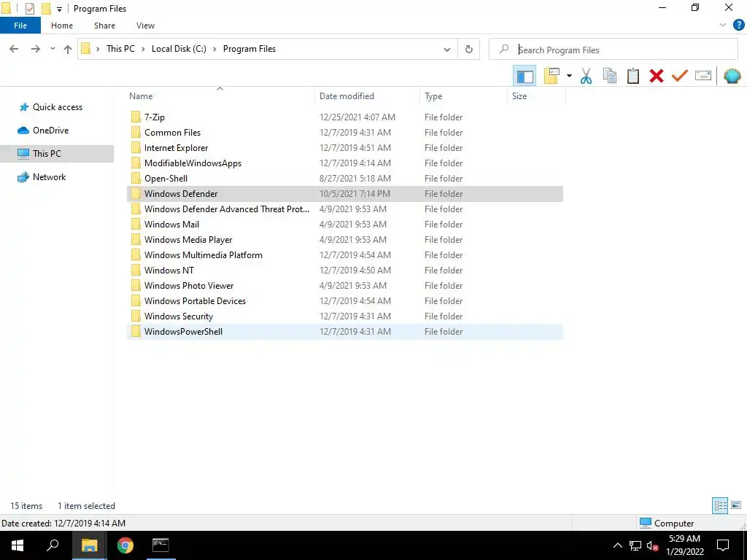747x560 pixels.
Task: Sort by the Type column header
Action: (463, 96)
